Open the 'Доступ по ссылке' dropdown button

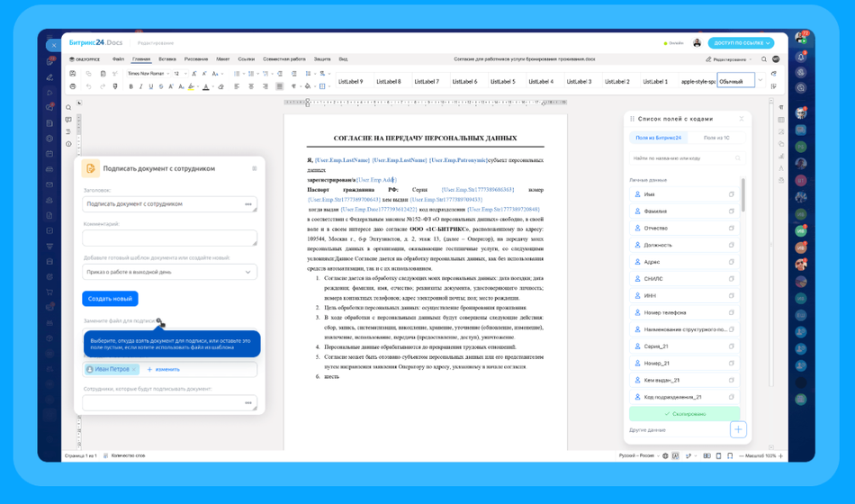pyautogui.click(x=741, y=42)
